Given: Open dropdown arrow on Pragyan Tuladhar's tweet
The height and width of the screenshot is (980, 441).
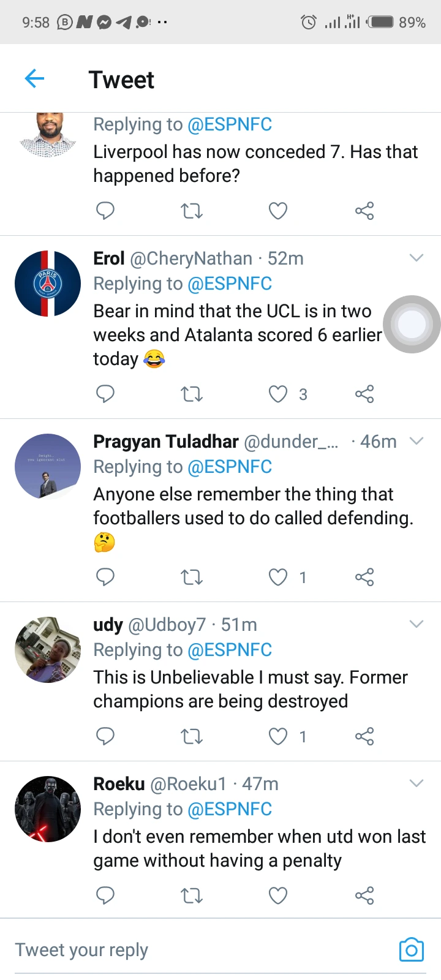Looking at the screenshot, I should pyautogui.click(x=417, y=441).
